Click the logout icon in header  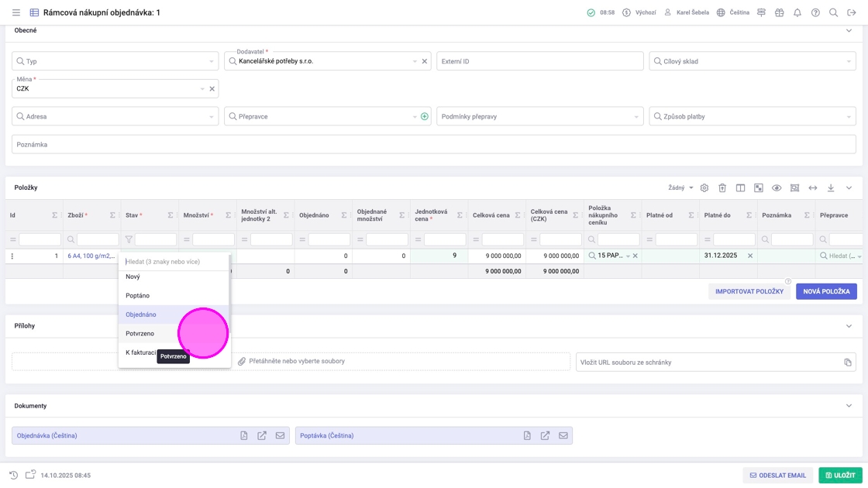pyautogui.click(x=852, y=12)
